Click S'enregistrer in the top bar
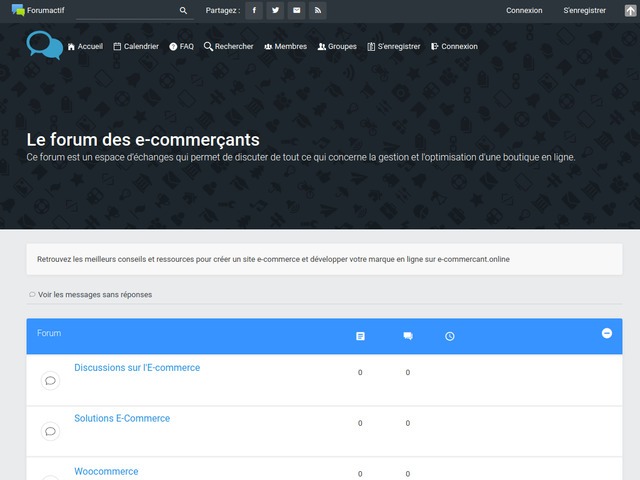Image resolution: width=640 pixels, height=480 pixels. point(584,10)
